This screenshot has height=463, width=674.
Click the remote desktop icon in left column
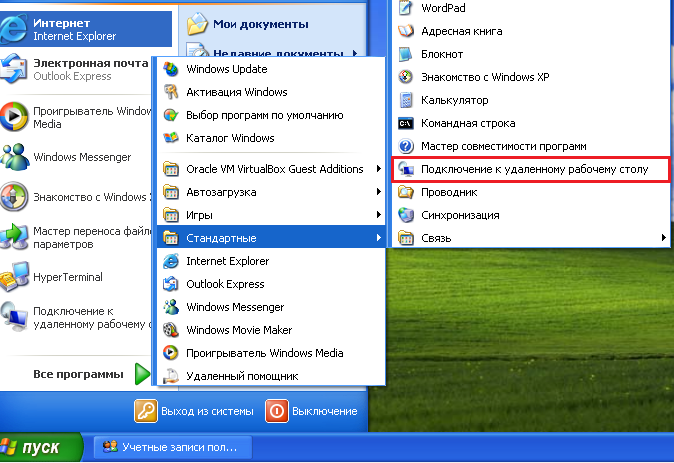coord(14,317)
